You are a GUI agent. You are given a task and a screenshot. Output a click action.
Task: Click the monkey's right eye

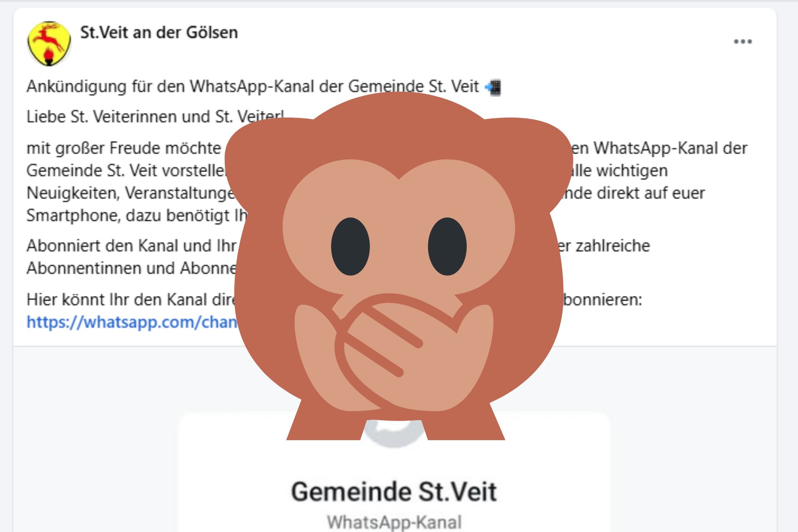[447, 246]
